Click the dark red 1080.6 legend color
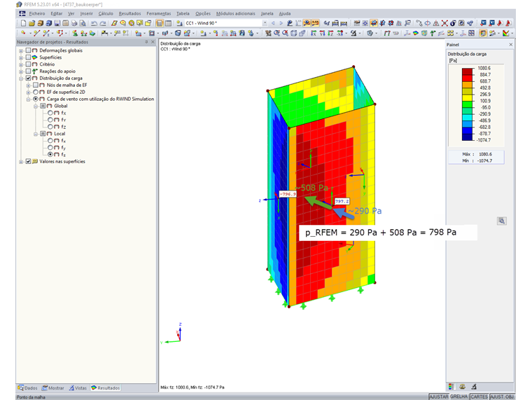 tap(467, 71)
